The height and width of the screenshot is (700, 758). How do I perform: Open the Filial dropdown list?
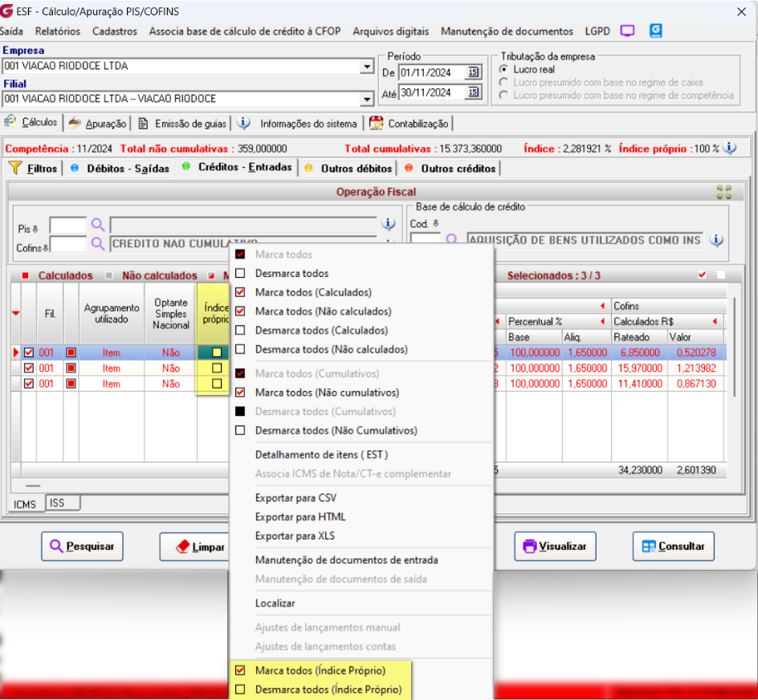point(367,99)
